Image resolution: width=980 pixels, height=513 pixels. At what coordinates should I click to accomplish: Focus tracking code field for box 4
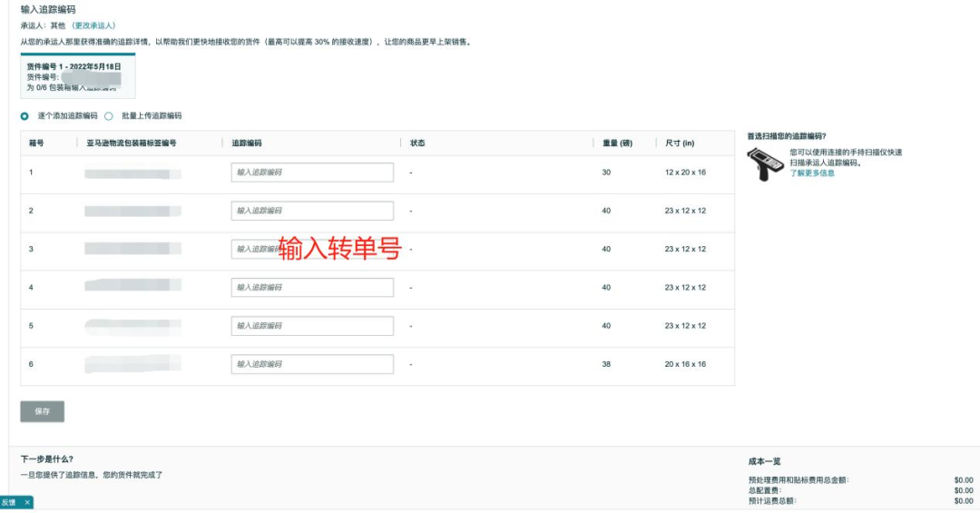312,287
